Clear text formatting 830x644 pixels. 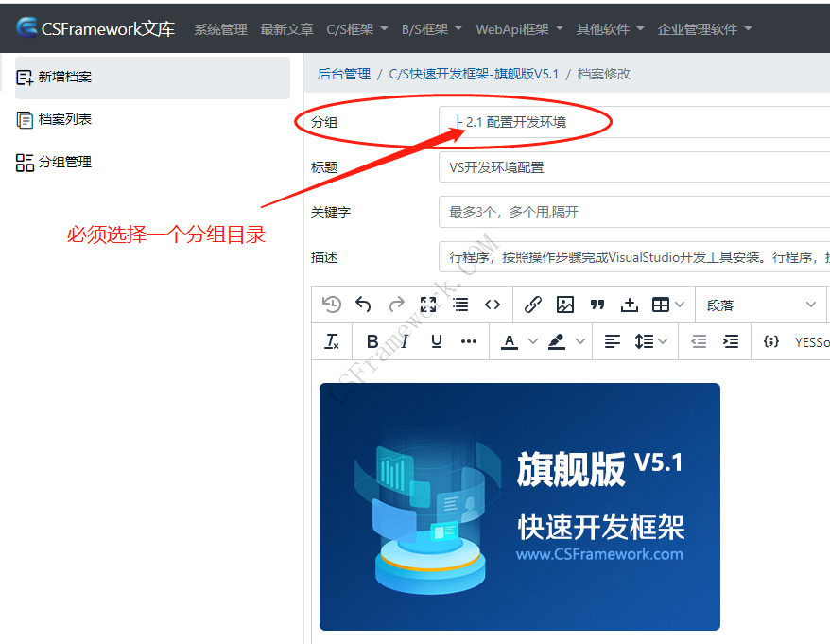(332, 341)
